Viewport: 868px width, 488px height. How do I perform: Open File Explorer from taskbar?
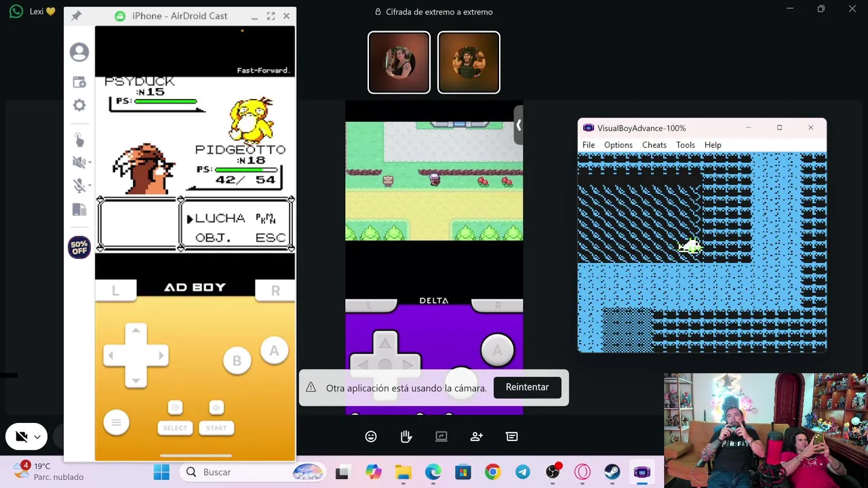[x=403, y=472]
